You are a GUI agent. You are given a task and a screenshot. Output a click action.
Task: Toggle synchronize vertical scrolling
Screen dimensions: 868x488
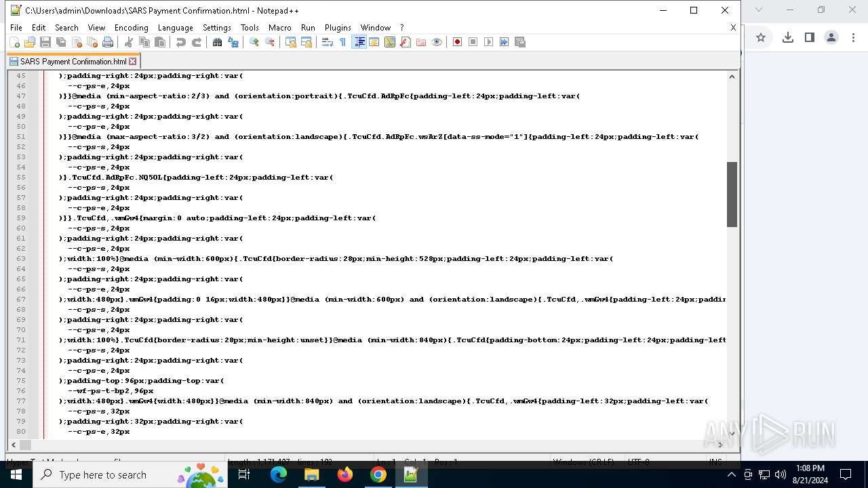click(291, 42)
